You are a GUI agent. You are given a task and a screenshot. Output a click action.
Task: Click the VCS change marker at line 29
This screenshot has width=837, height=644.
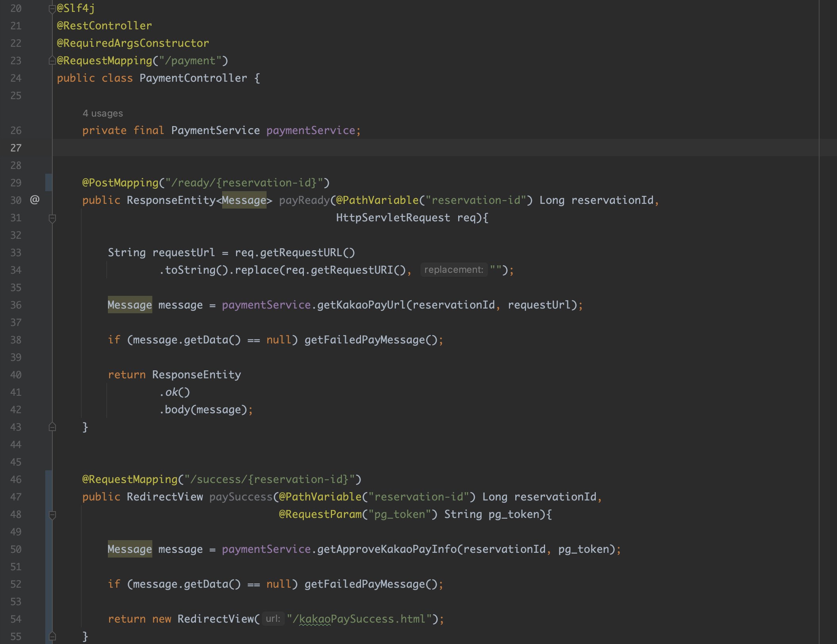coord(48,182)
